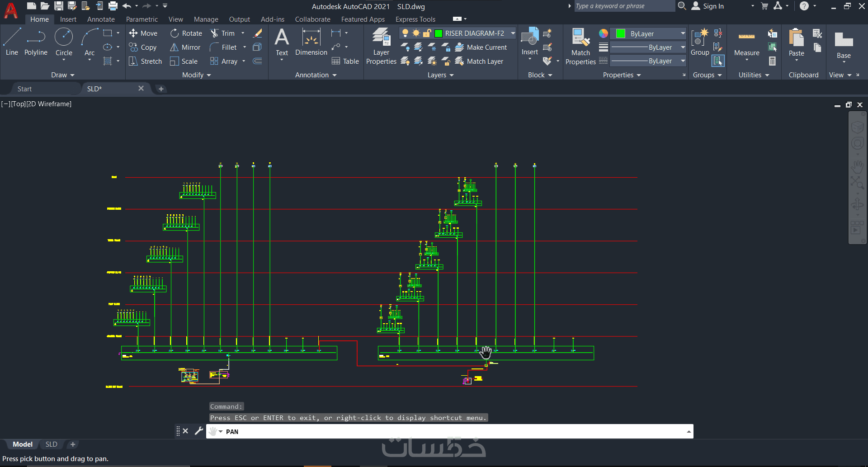Toggle freeze sun icon of current layer
The width and height of the screenshot is (868, 467).
416,33
